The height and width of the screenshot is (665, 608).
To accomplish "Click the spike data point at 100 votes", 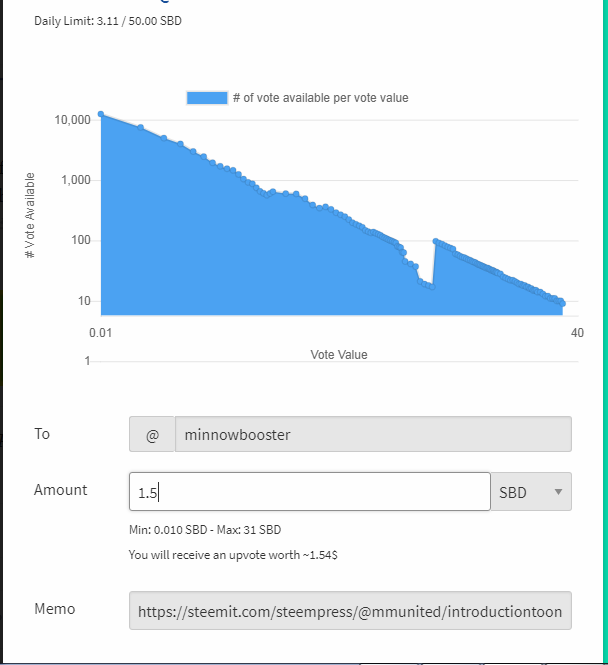I will pyautogui.click(x=436, y=241).
